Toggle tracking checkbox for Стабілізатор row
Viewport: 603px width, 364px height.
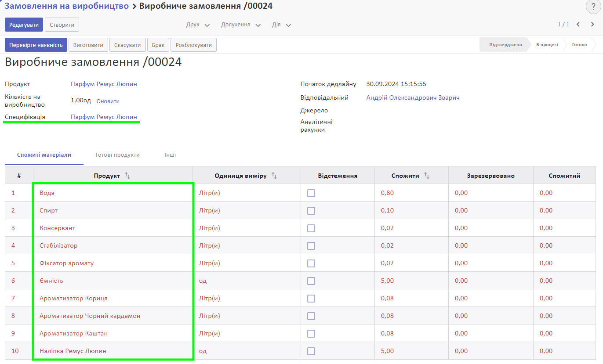pyautogui.click(x=311, y=246)
